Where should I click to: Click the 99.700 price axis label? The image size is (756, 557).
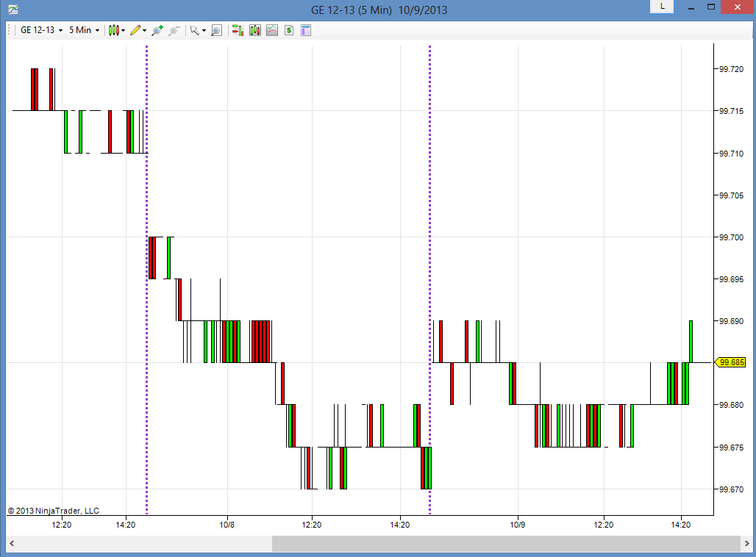tap(731, 237)
